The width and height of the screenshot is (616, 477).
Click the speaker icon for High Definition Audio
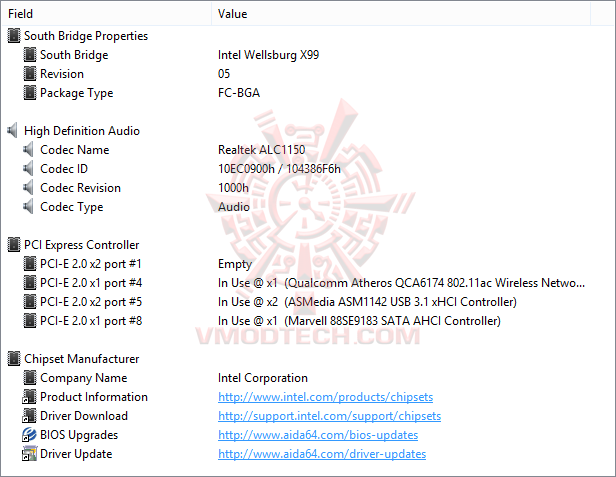tap(13, 130)
